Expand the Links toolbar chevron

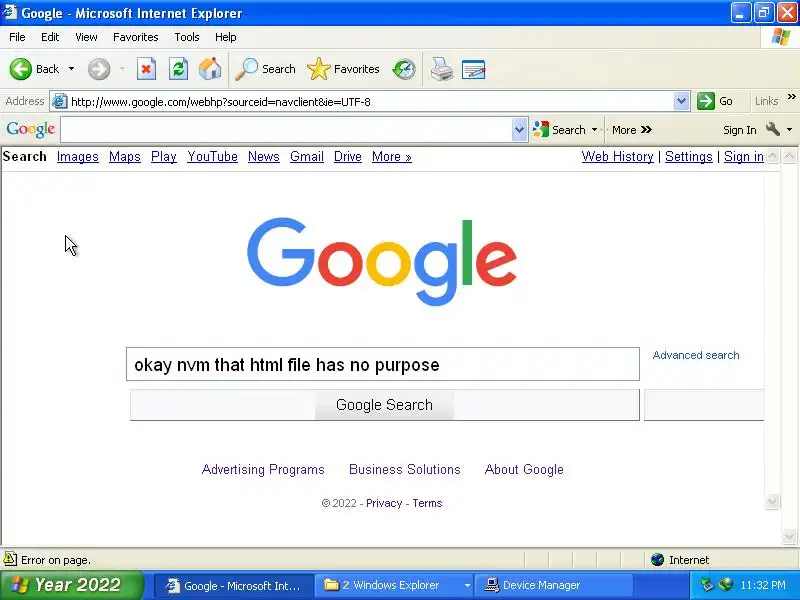click(791, 96)
